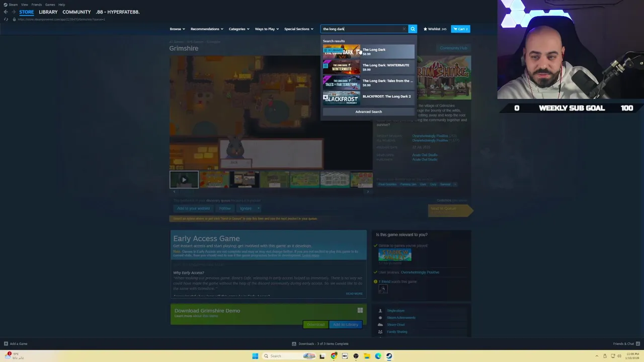Screen dimensions: 644x362
Task: Expand the Recommendations dropdown menu
Action: tap(207, 29)
